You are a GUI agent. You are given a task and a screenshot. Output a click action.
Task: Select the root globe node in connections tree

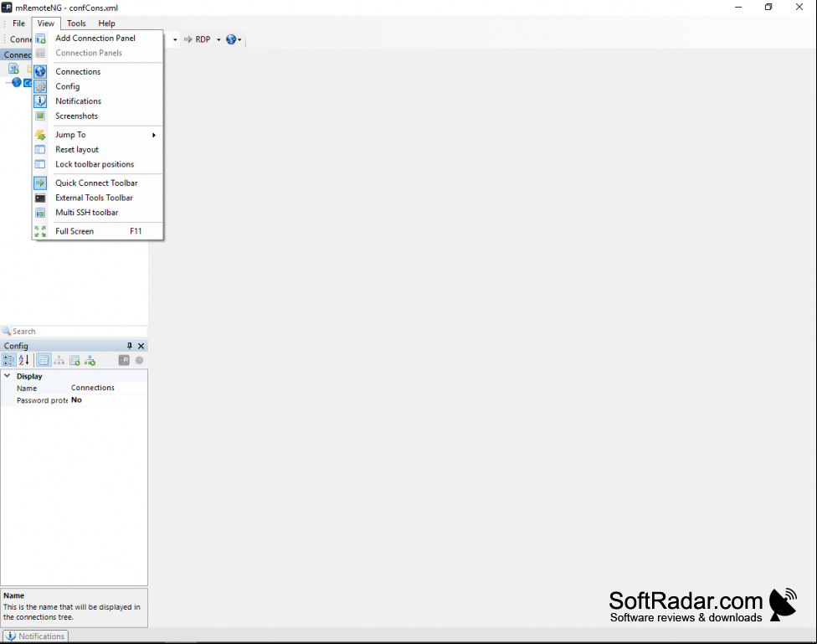(x=17, y=82)
